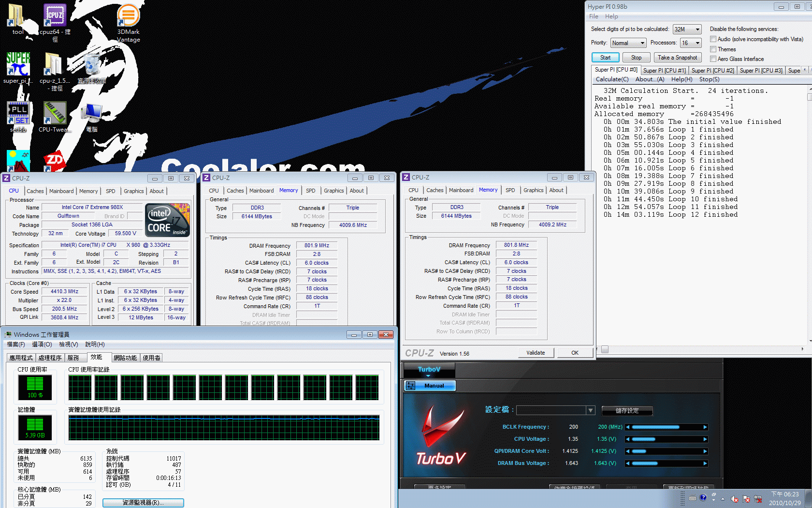812x508 pixels.
Task: Open the 使用者 tab in Task Manager
Action: 151,358
